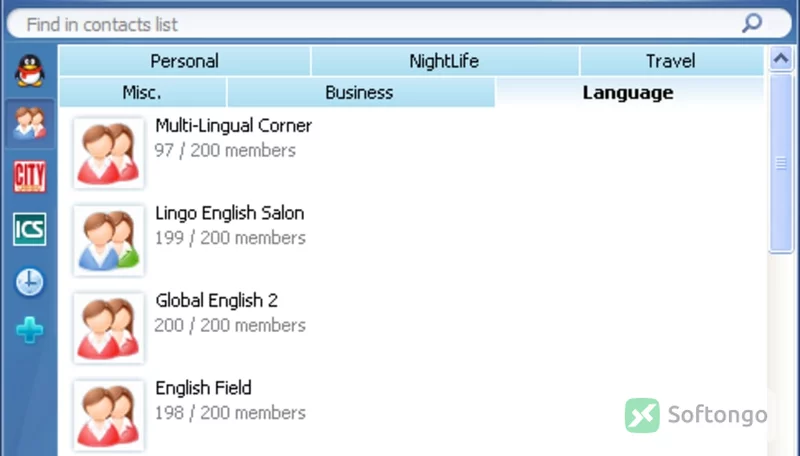Switch to the Travel tab
800x456 pixels.
click(x=671, y=61)
